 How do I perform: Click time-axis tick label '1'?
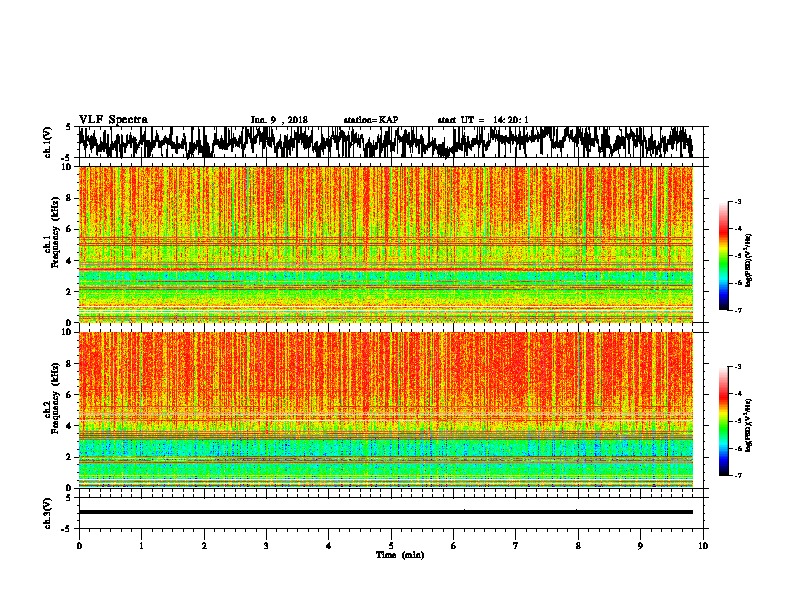click(x=141, y=546)
